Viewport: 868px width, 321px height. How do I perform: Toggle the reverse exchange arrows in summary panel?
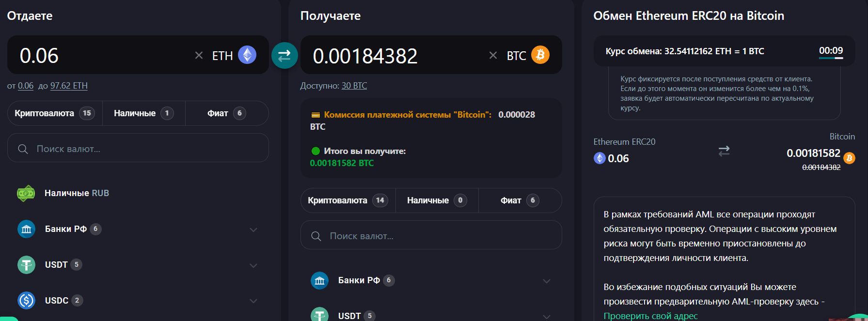coord(724,151)
